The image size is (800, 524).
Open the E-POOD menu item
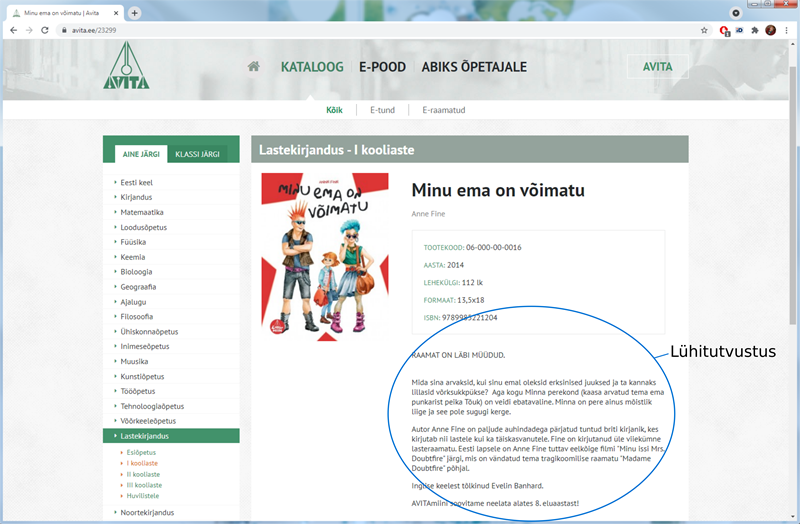382,67
